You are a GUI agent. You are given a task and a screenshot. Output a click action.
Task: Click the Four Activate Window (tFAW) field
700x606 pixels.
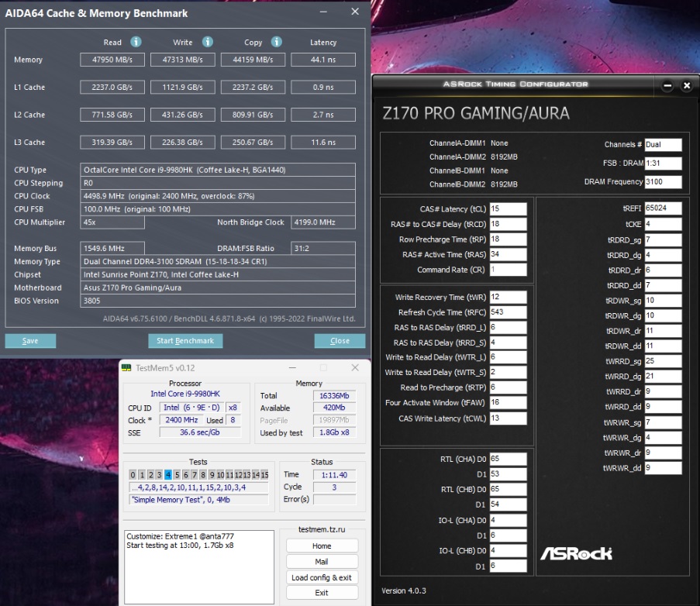508,402
